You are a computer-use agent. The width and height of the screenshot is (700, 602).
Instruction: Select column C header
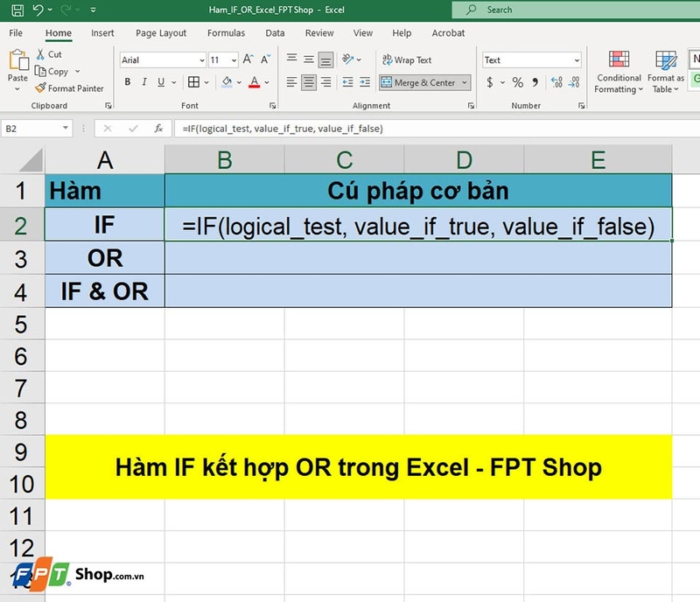tap(344, 160)
